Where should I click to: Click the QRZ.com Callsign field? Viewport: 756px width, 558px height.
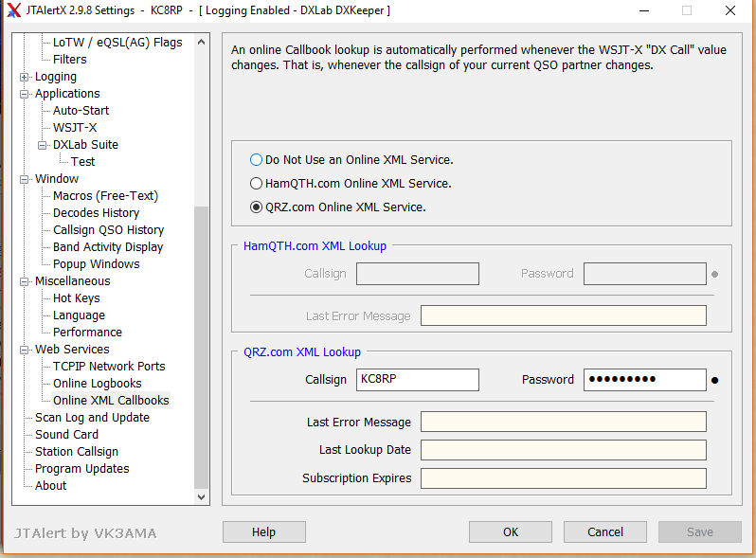point(418,380)
